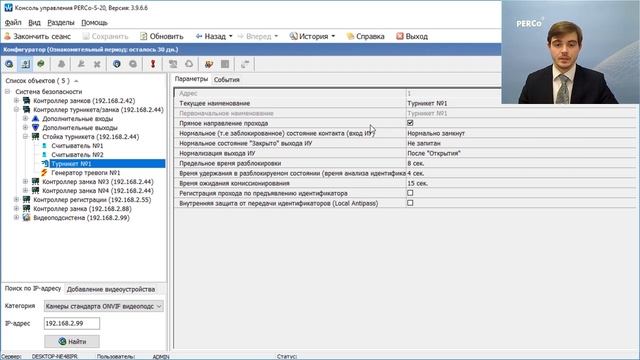Viewport: 640px width, 360px height.
Task: Click the Обновить button
Action: 162,36
